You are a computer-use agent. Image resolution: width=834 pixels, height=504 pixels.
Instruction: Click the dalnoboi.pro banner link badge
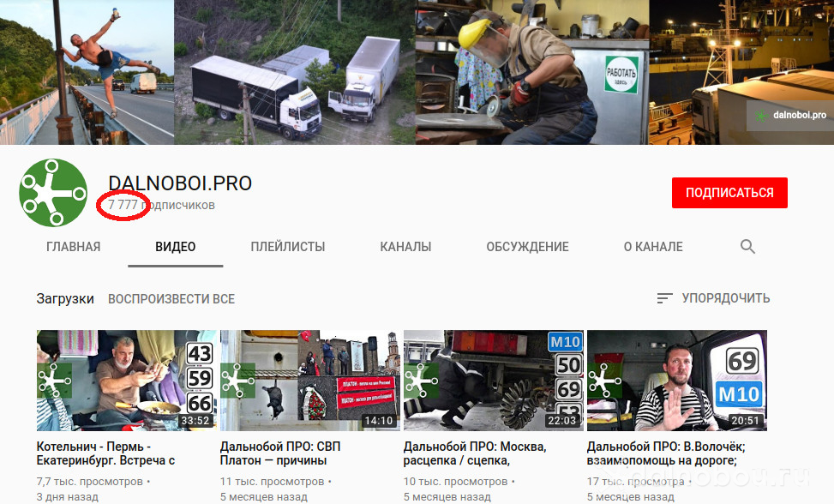(x=789, y=114)
